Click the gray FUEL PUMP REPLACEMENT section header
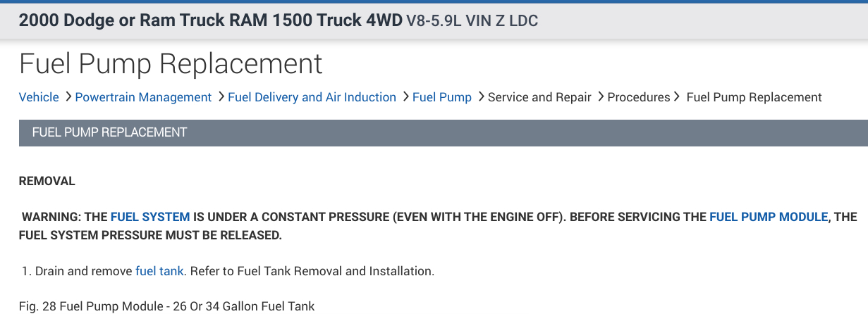This screenshot has height=314, width=868. 109,132
